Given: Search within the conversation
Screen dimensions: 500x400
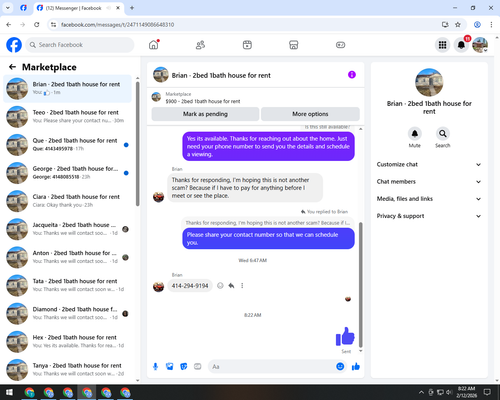Looking at the screenshot, I should [442, 134].
